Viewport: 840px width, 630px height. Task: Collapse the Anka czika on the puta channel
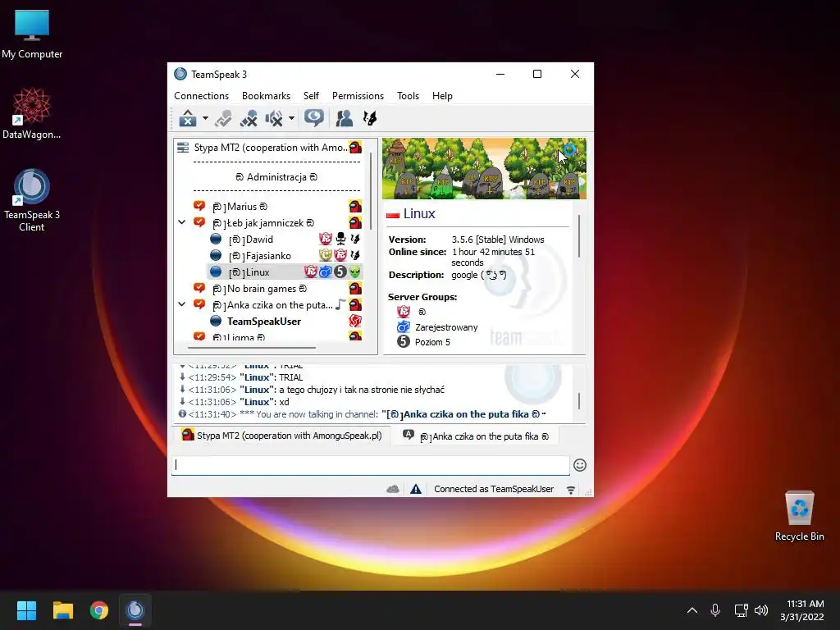pyautogui.click(x=182, y=304)
